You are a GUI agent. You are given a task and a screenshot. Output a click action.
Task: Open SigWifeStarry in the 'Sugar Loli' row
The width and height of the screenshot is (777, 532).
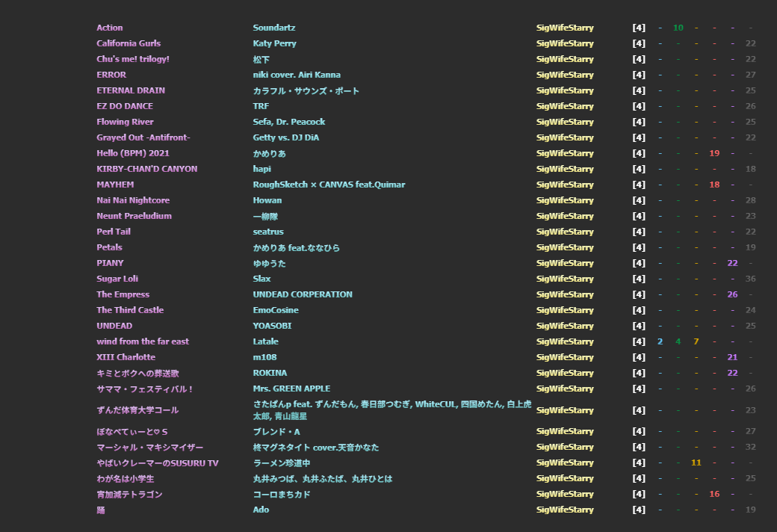click(565, 279)
